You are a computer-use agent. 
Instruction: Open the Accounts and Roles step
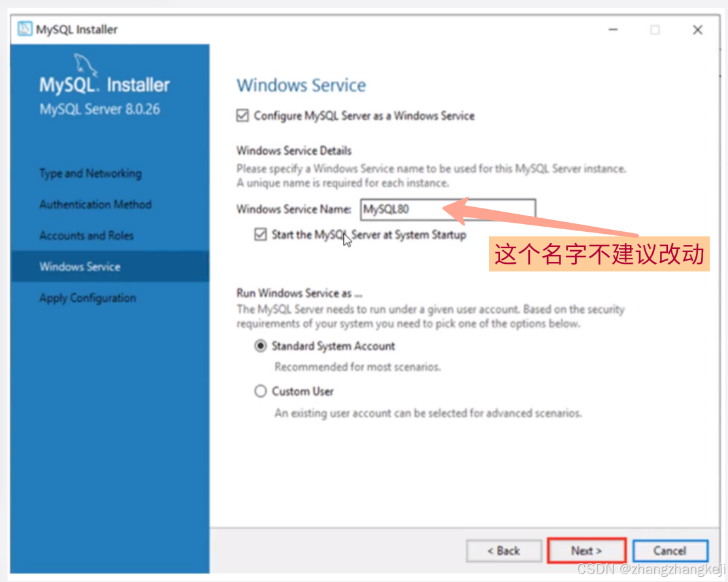click(86, 235)
